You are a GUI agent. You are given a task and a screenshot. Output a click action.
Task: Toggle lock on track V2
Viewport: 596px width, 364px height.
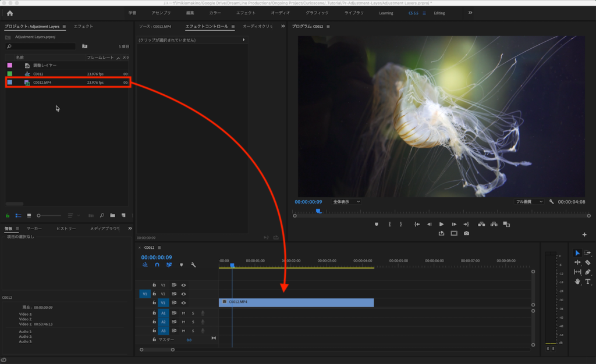point(154,294)
